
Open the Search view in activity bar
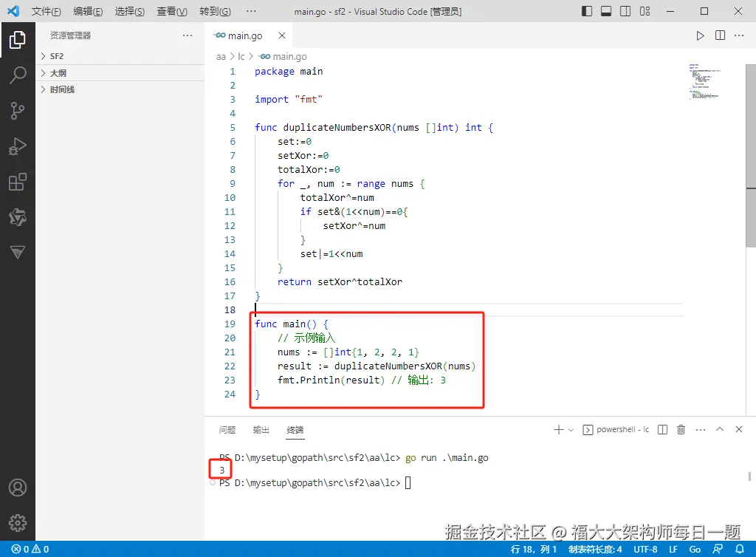[x=18, y=75]
